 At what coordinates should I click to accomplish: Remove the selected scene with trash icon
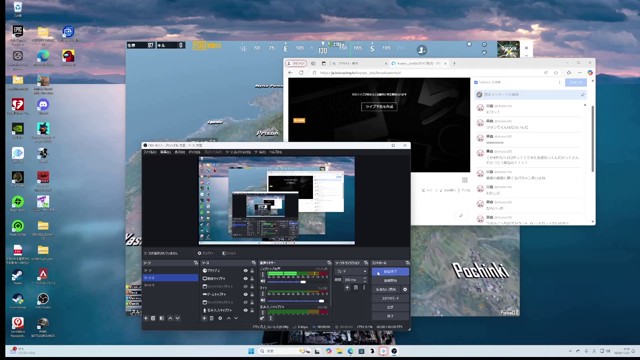[153, 318]
